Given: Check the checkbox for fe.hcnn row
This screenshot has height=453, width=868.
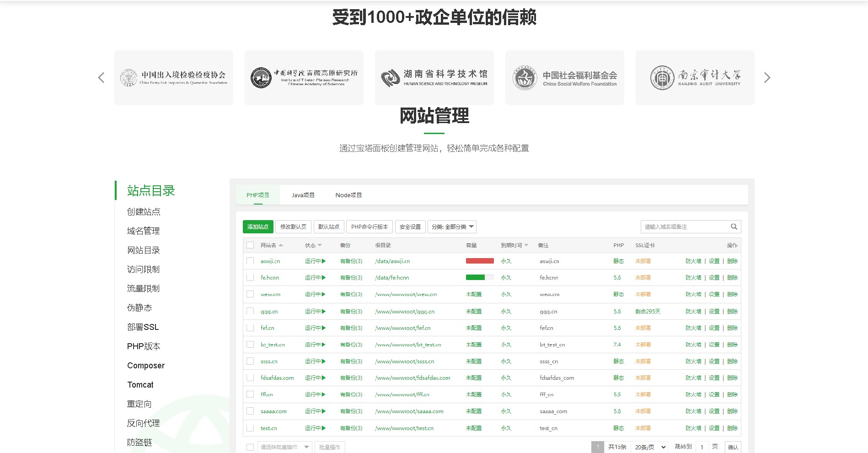Looking at the screenshot, I should (x=250, y=277).
